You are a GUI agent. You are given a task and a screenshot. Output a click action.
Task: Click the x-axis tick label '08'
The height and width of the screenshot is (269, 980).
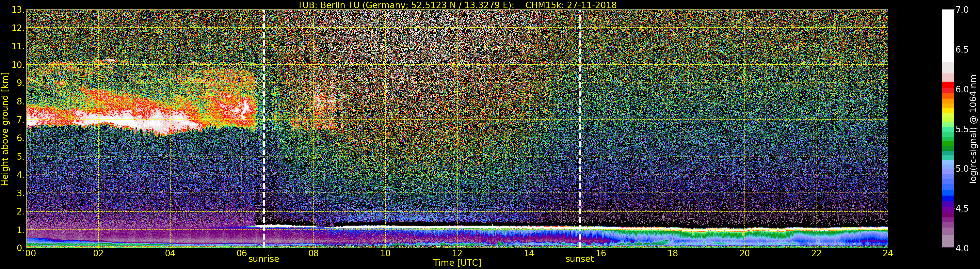pos(313,253)
